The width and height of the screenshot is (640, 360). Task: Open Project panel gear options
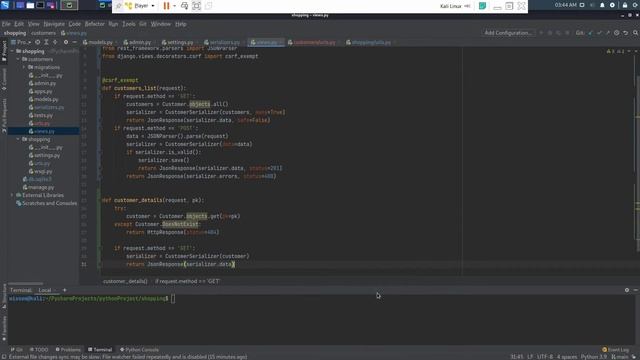pyautogui.click(x=66, y=42)
